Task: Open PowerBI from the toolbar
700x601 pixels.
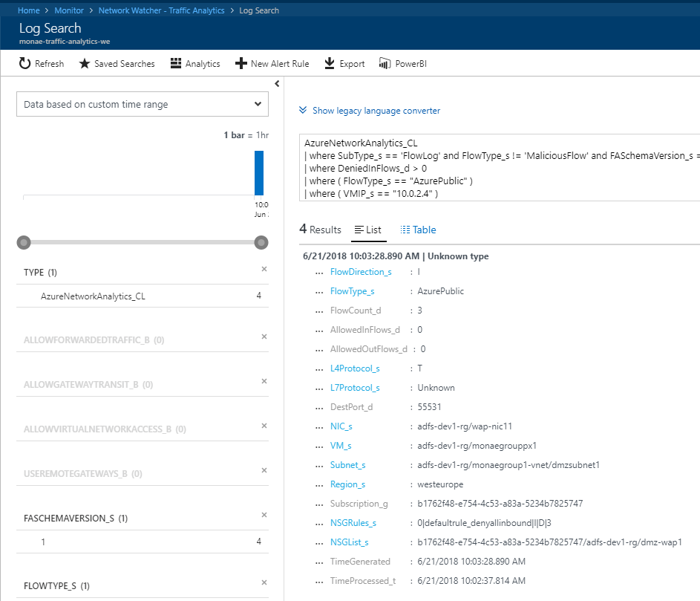Action: point(385,64)
